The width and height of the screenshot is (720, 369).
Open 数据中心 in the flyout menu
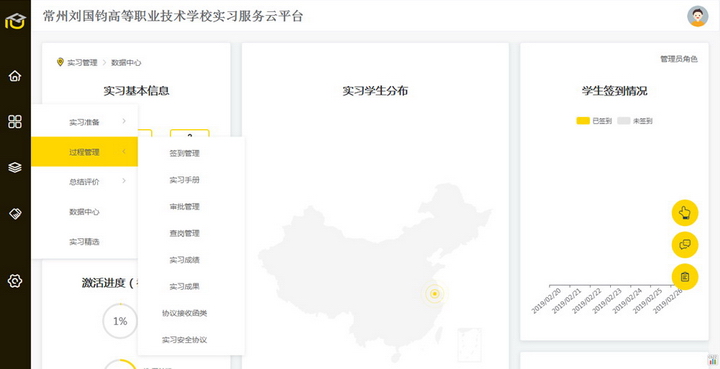(x=84, y=212)
